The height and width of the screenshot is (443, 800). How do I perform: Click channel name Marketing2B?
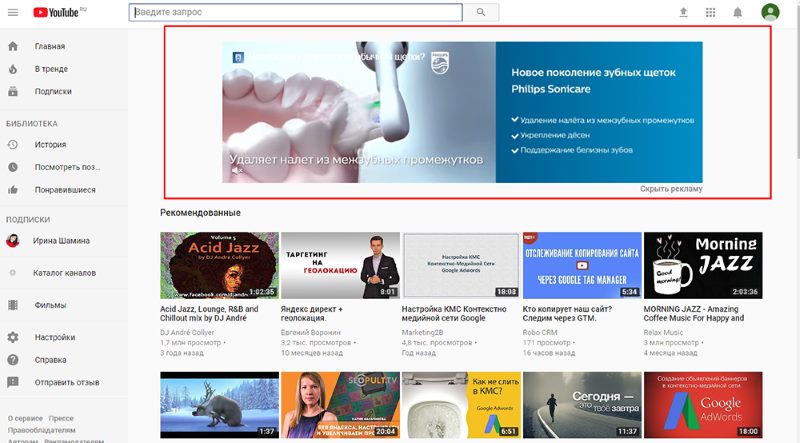422,332
